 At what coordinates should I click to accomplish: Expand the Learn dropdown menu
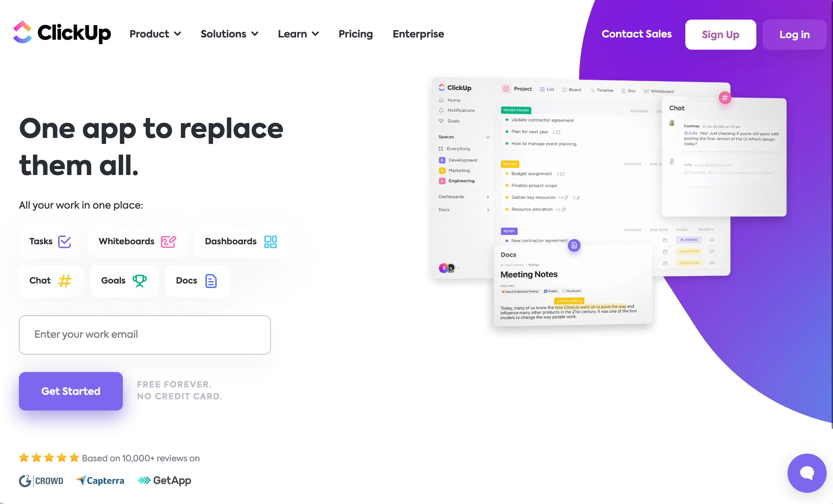298,34
